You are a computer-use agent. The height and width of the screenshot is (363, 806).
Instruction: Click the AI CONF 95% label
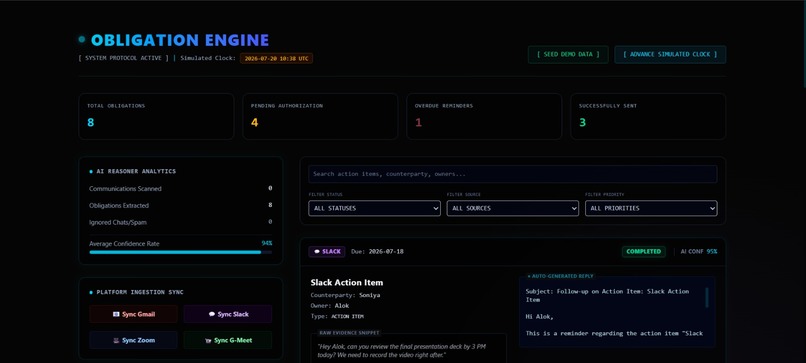(699, 251)
